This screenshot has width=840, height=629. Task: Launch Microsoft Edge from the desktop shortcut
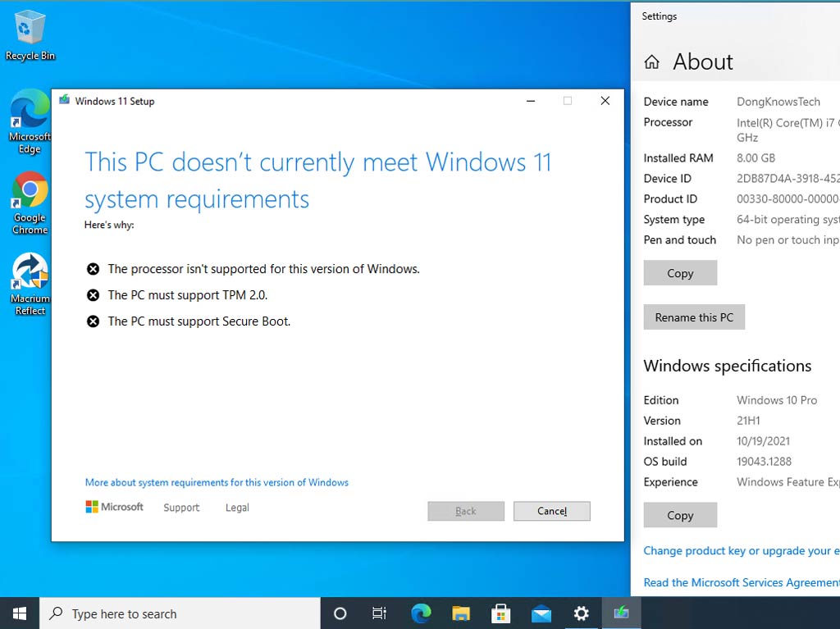(x=30, y=122)
